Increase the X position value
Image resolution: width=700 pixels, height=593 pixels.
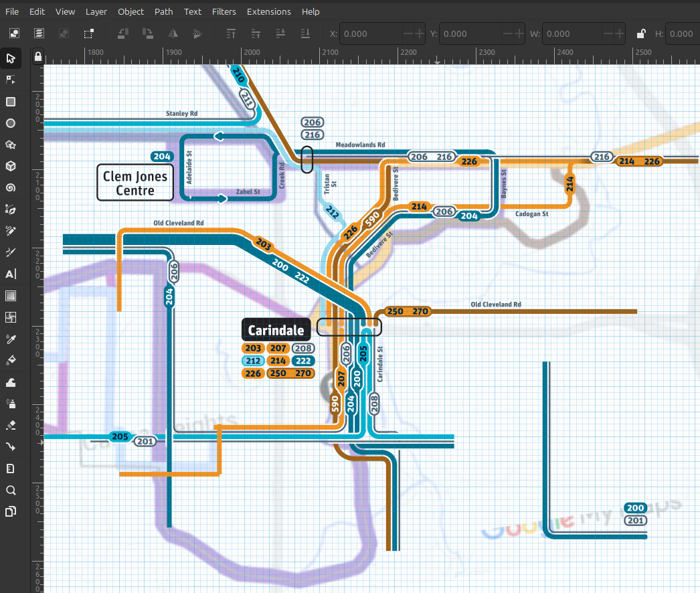coord(420,33)
